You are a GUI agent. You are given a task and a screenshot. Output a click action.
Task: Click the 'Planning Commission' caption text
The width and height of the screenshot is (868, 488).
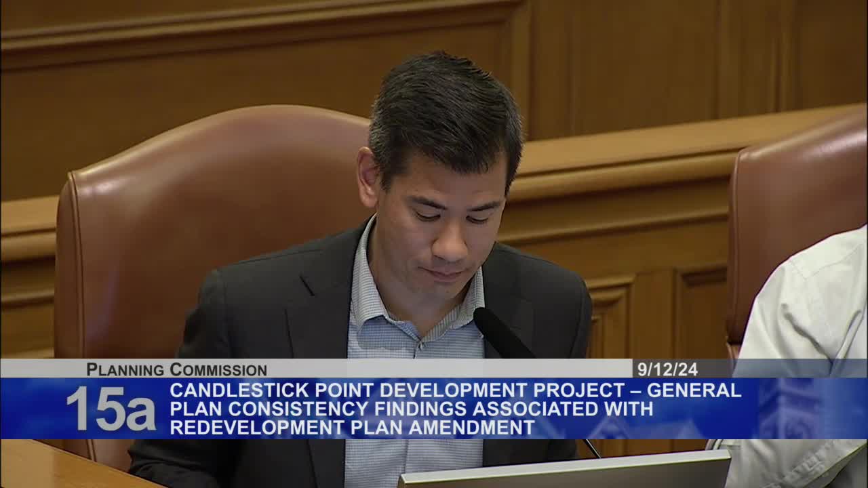176,369
